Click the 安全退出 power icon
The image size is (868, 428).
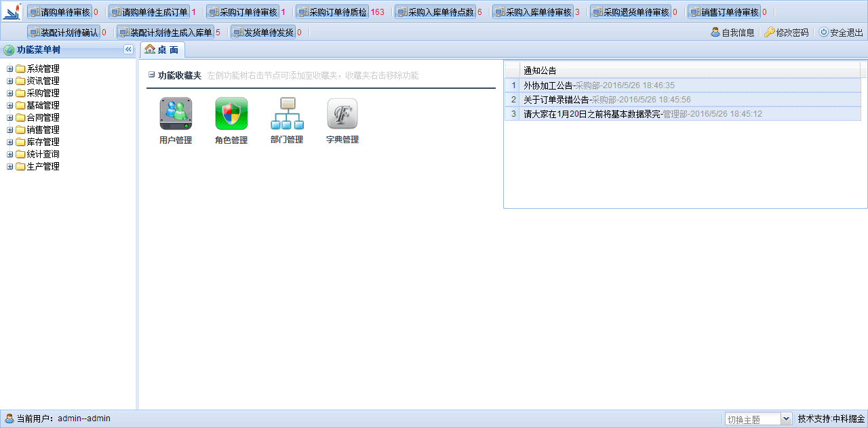(x=823, y=32)
